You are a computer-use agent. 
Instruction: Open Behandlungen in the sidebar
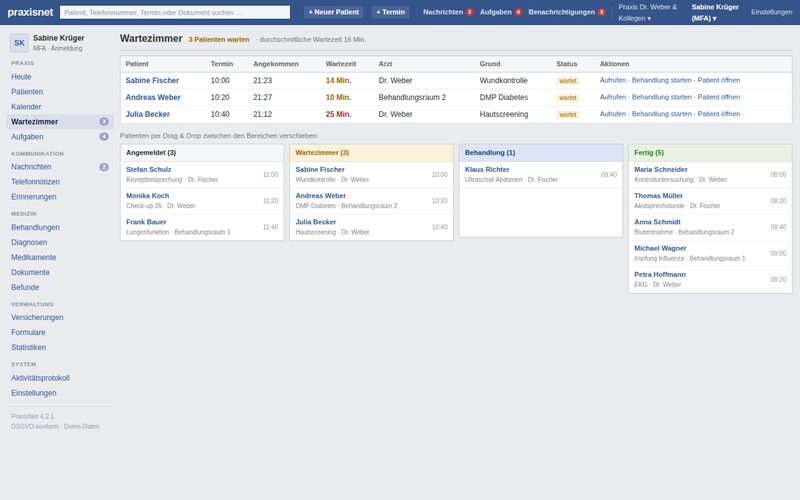(x=59, y=227)
